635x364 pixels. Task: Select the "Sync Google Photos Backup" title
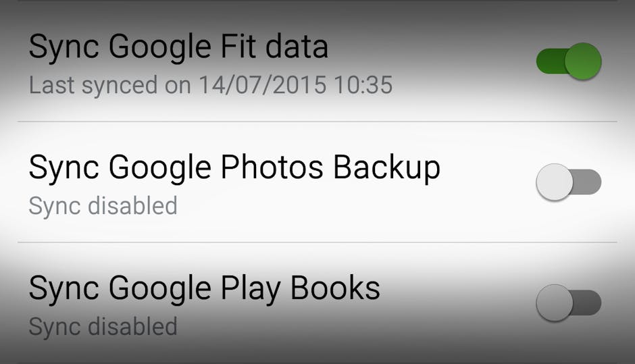234,167
